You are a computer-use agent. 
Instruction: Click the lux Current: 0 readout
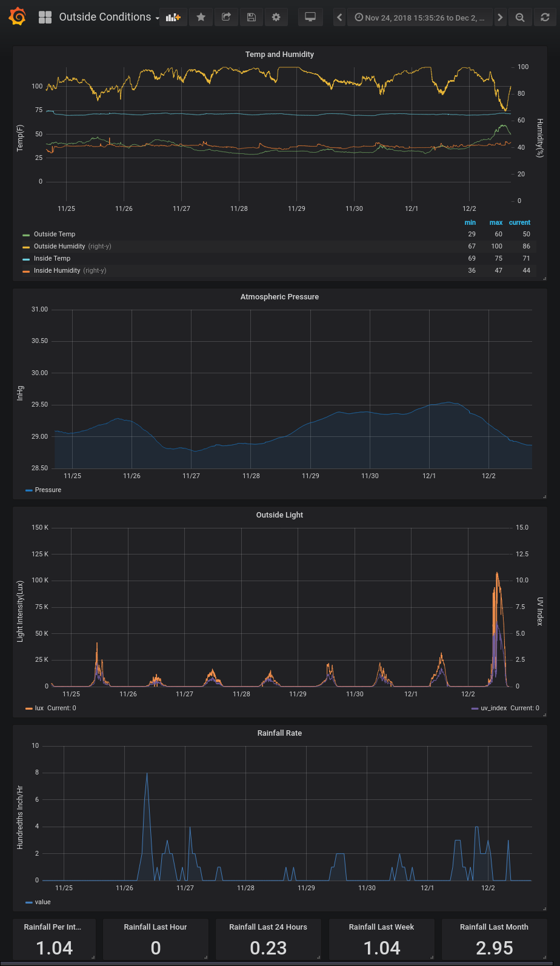tap(62, 708)
